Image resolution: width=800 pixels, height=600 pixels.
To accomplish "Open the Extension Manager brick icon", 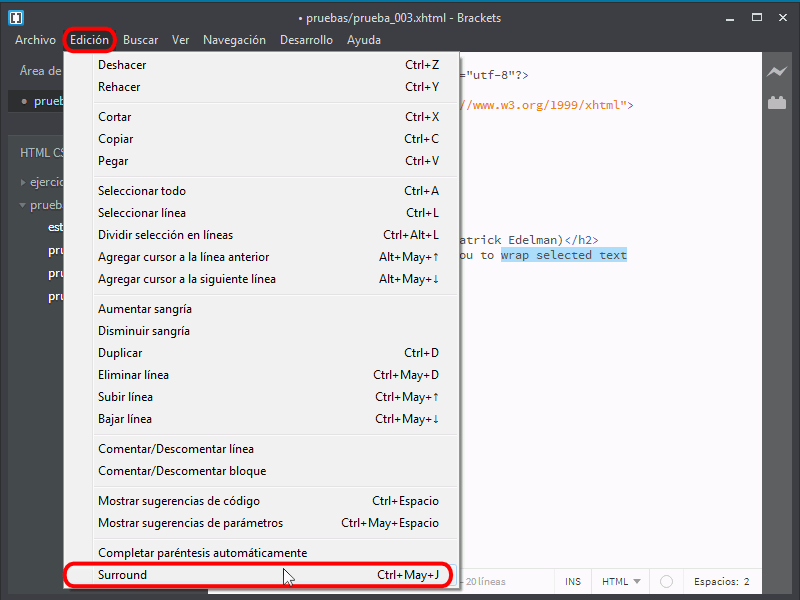I will 777,103.
